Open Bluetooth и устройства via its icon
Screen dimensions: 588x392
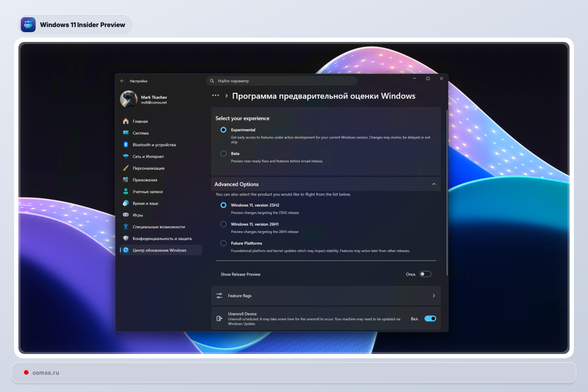126,145
